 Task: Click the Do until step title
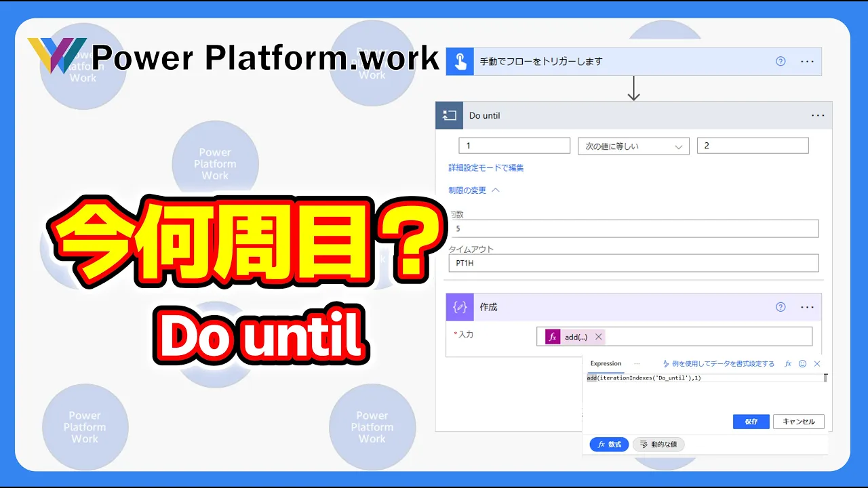tap(485, 115)
